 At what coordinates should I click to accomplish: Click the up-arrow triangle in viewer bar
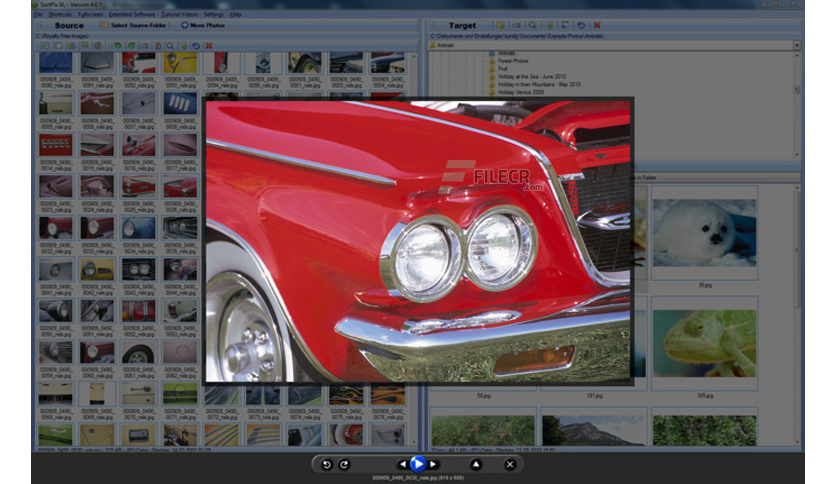476,464
